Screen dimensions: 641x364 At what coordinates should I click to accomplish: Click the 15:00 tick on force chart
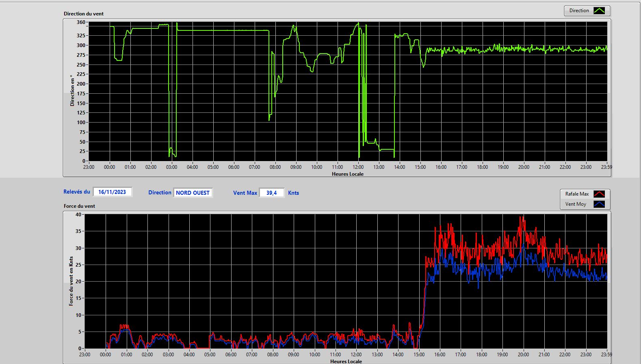click(x=419, y=354)
